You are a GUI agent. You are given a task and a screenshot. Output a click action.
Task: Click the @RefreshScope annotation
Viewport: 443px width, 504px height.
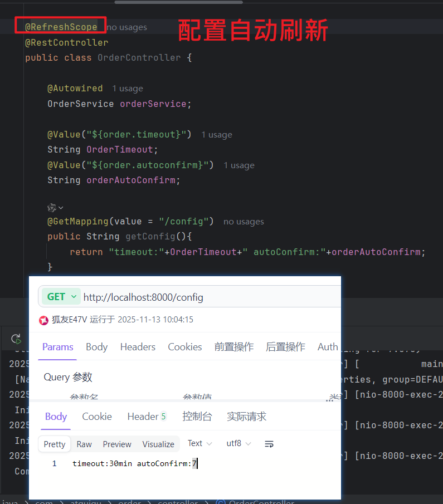click(x=61, y=27)
